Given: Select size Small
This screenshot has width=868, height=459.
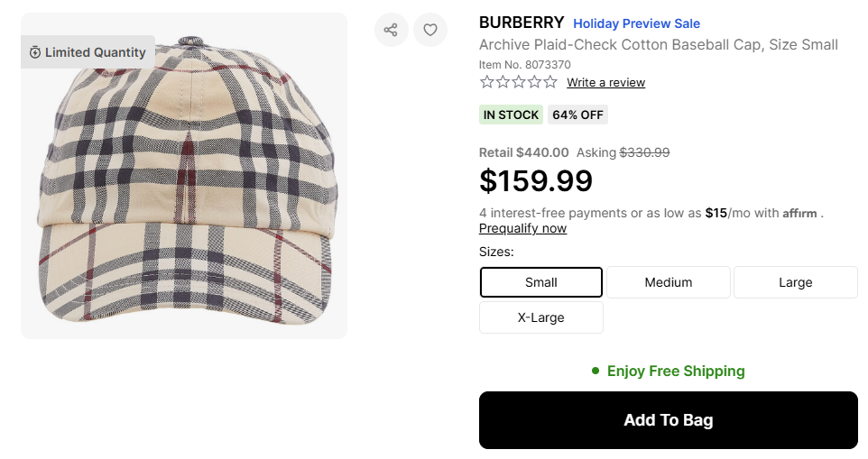Looking at the screenshot, I should [x=541, y=282].
